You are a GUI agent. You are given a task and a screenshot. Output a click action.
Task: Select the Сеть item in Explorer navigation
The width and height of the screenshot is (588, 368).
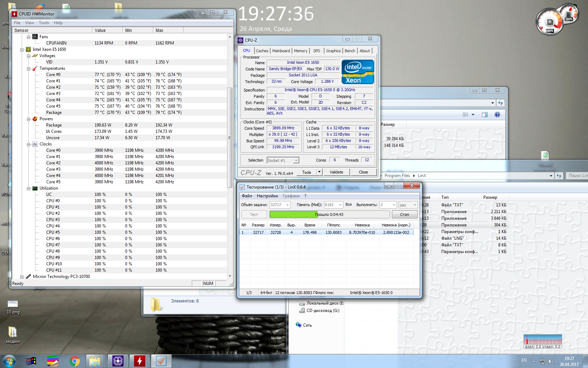[303, 325]
